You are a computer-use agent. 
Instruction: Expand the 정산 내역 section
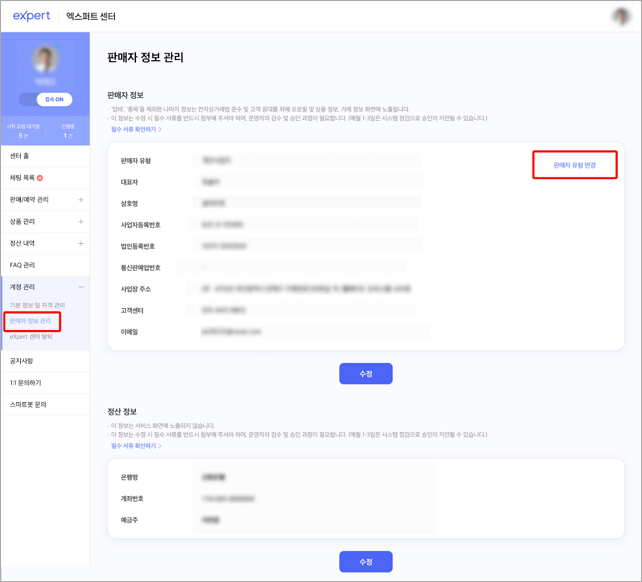click(81, 244)
